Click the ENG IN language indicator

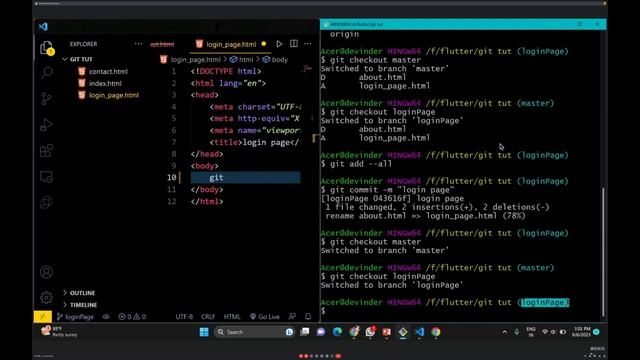click(531, 332)
